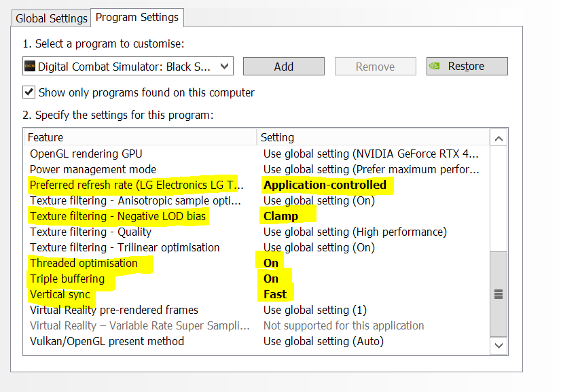This screenshot has height=392, width=561.
Task: Click the NVIDIA logo on Restore button
Action: pos(435,66)
